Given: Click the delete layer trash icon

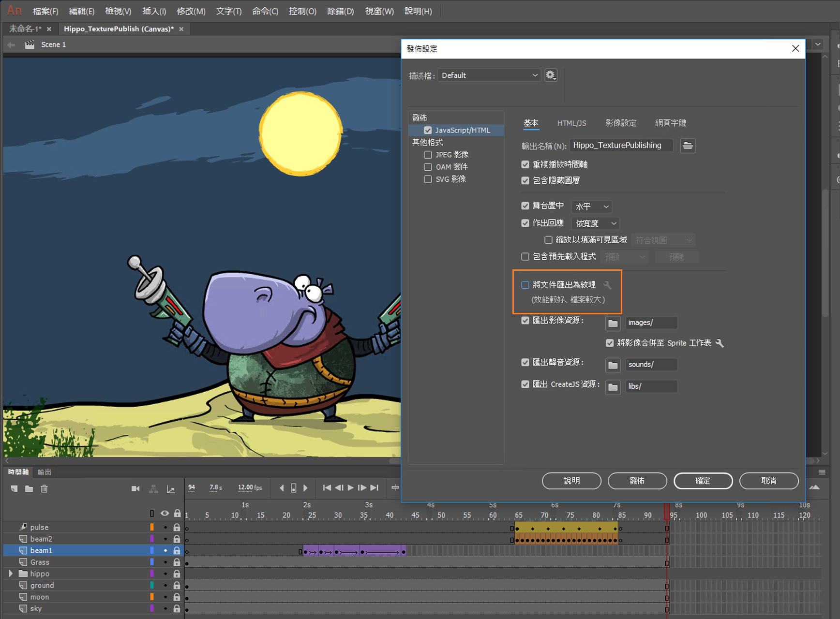Looking at the screenshot, I should pos(44,489).
